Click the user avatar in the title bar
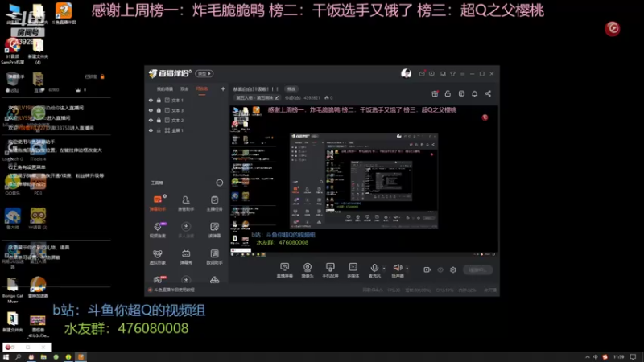Screen dimensions: 644x362 (407, 73)
